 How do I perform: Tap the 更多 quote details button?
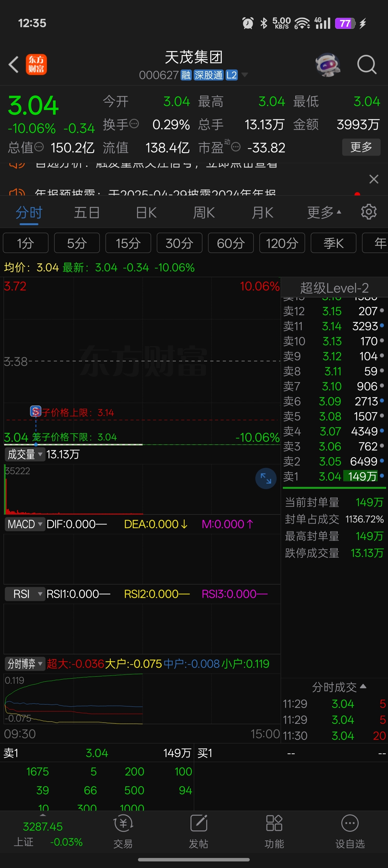[x=361, y=147]
